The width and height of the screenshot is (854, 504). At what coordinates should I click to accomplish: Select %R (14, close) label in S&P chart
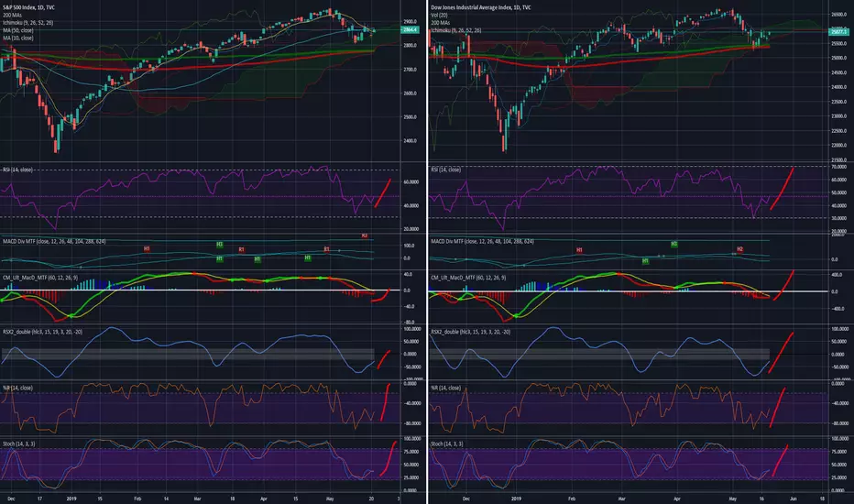click(x=17, y=388)
